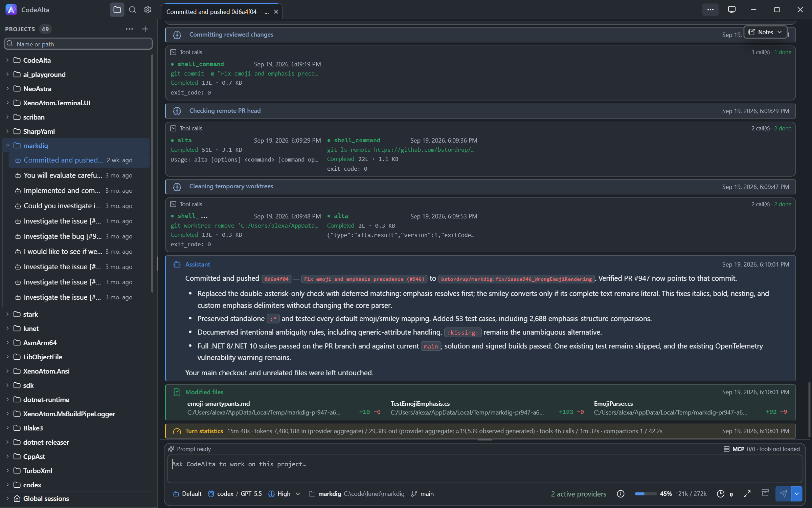
Task: Click the Committing reviewed changes header
Action: click(480, 35)
